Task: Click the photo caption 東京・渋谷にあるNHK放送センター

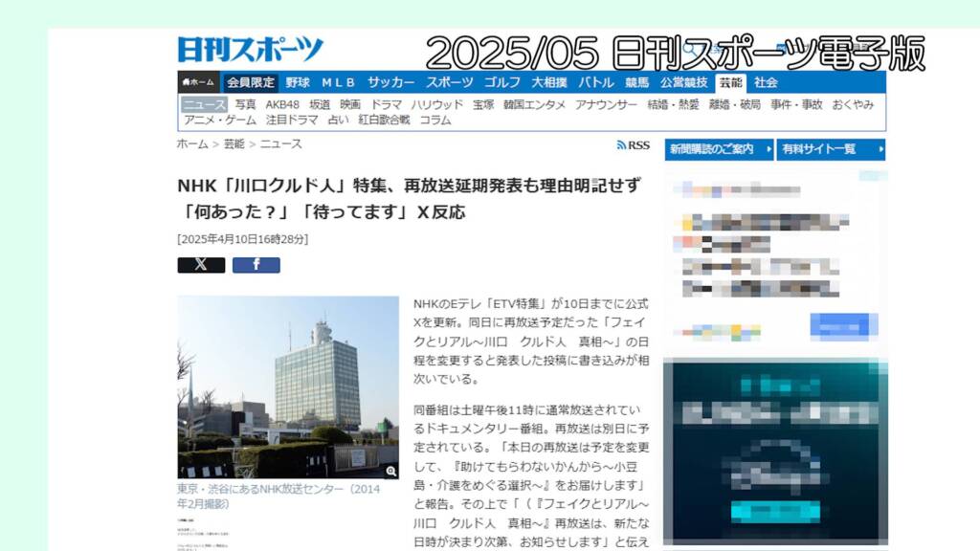Action: coord(278,496)
